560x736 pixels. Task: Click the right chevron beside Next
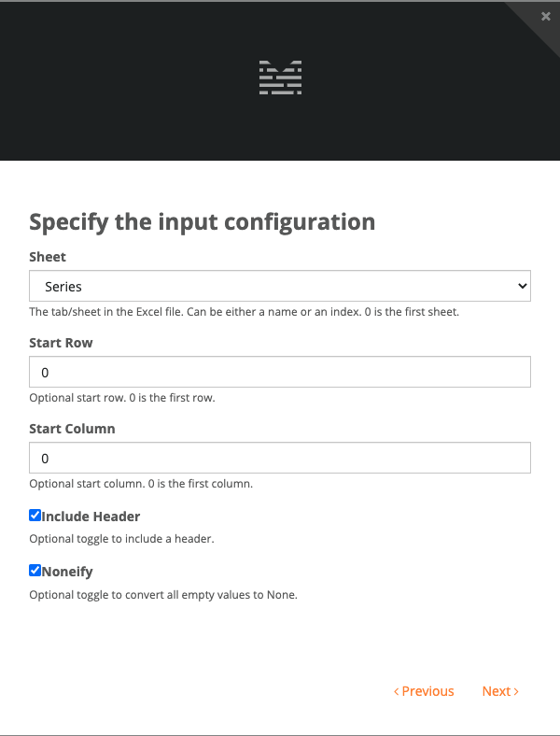coord(516,691)
